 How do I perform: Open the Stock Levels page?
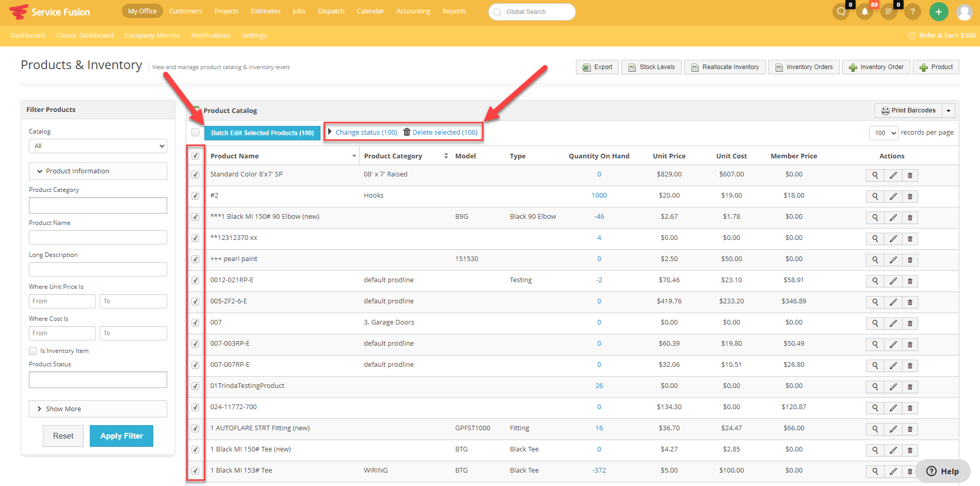651,67
